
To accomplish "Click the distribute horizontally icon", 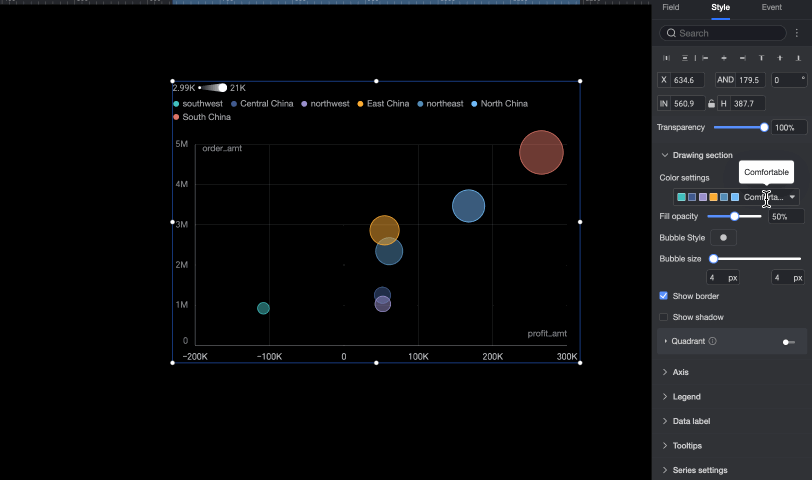I will 666,58.
